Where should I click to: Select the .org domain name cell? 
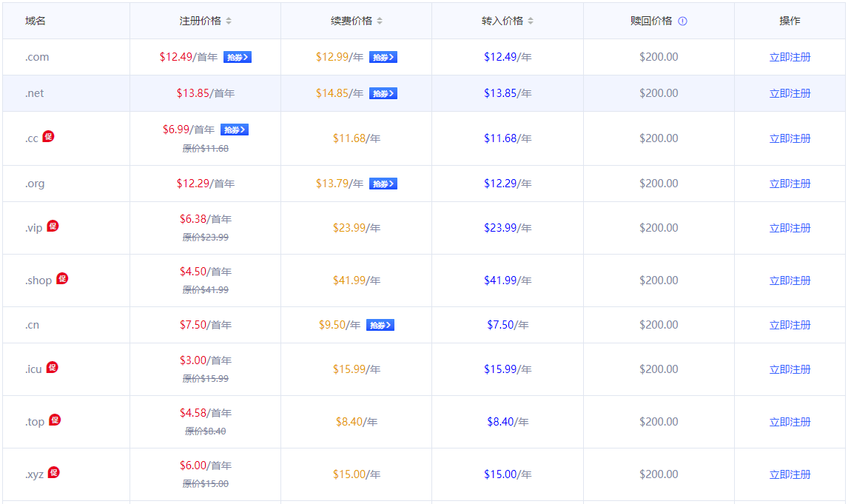point(66,184)
